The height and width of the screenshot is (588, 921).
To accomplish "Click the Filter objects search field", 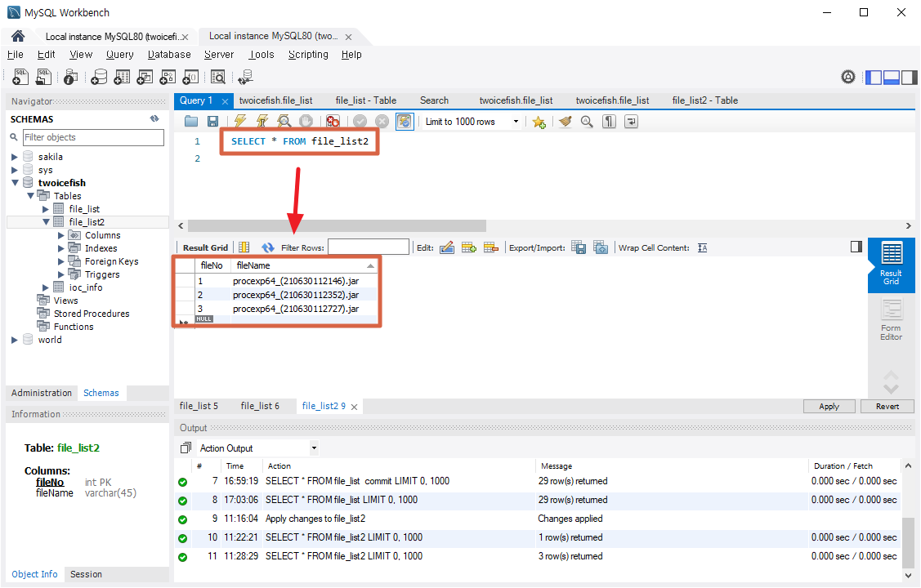I will click(x=93, y=137).
